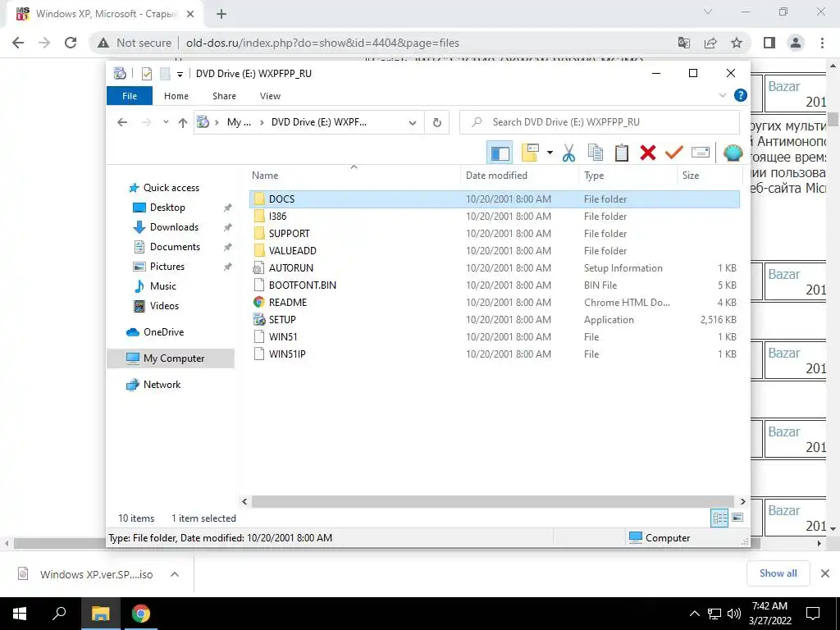This screenshot has height=630, width=840.
Task: Sort by the Size column header
Action: point(710,176)
